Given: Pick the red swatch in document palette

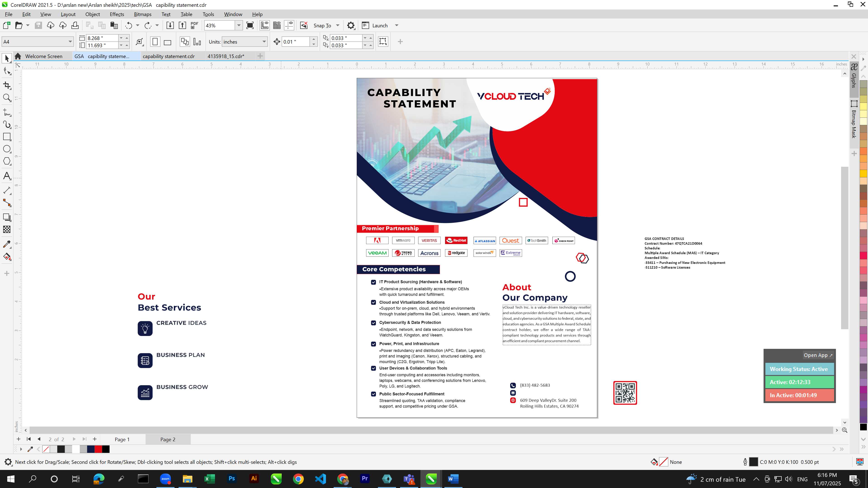Looking at the screenshot, I should click(x=98, y=449).
